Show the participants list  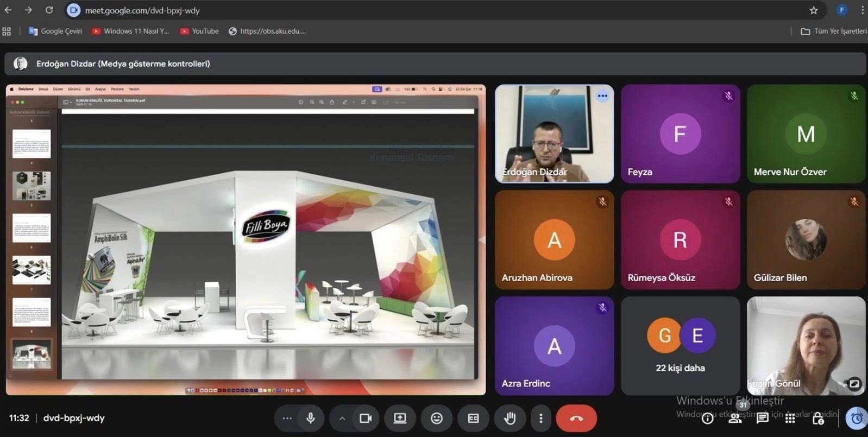pyautogui.click(x=735, y=418)
